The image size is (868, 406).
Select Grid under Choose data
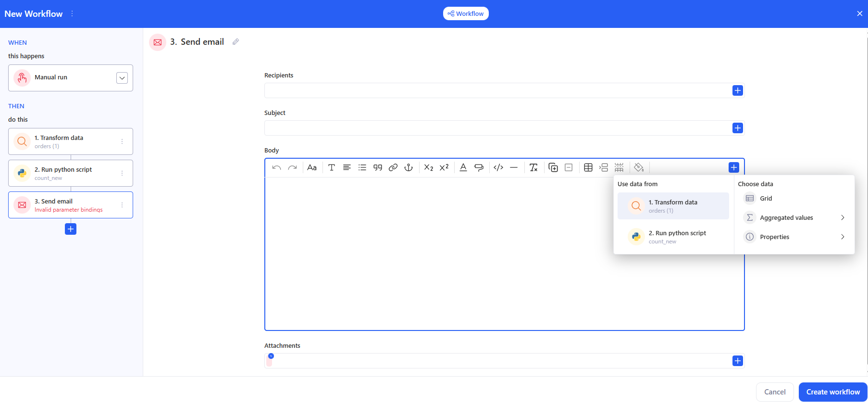pyautogui.click(x=766, y=198)
